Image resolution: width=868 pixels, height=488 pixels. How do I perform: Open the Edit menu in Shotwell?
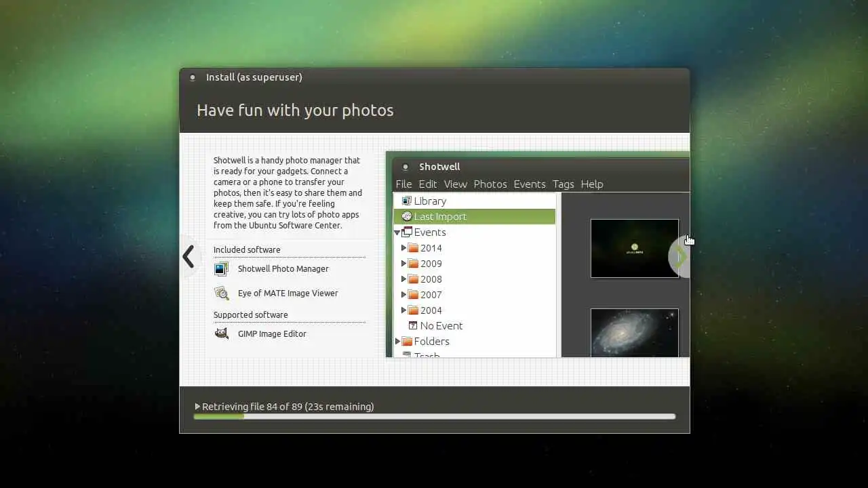[x=428, y=184]
